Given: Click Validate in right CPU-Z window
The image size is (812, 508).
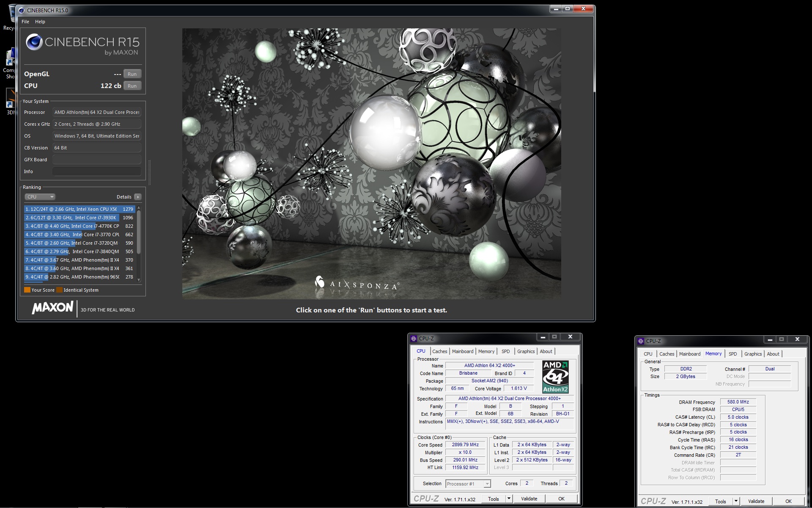Looking at the screenshot, I should (x=756, y=502).
